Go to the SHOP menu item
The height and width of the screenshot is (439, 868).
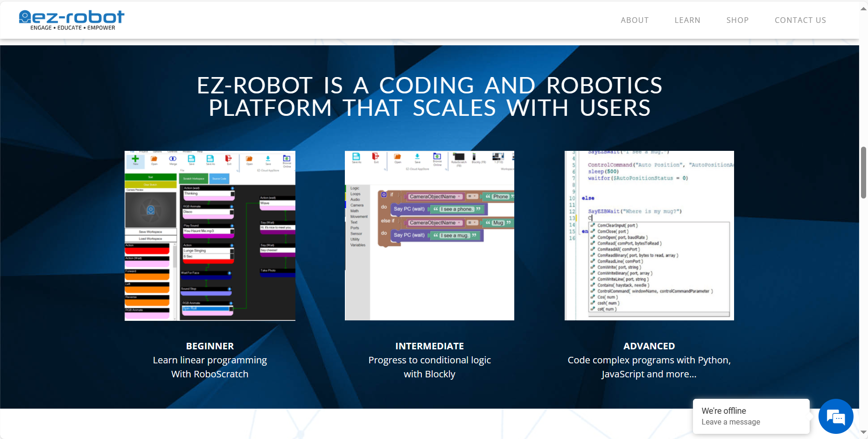pos(737,20)
